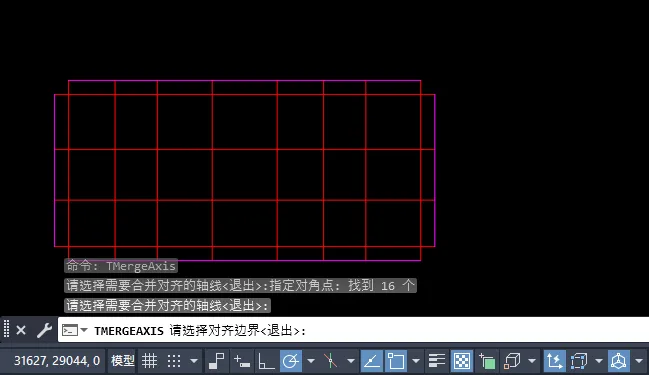
Task: Toggle 3D object snap cube icon
Action: click(x=512, y=361)
